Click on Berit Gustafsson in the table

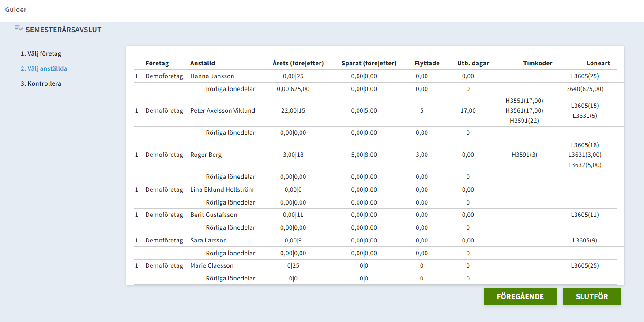pos(214,215)
